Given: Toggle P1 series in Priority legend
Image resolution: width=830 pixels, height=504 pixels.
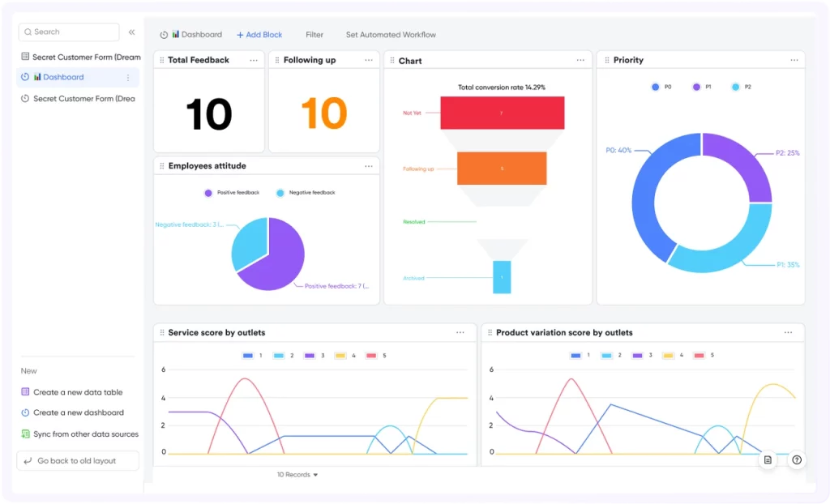Looking at the screenshot, I should tap(702, 87).
